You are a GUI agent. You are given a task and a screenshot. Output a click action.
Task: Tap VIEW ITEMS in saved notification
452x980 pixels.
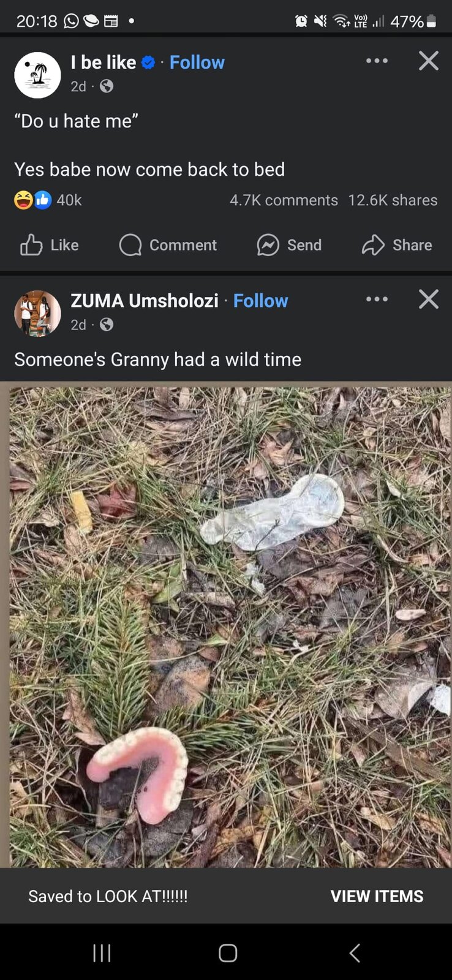coord(377,896)
